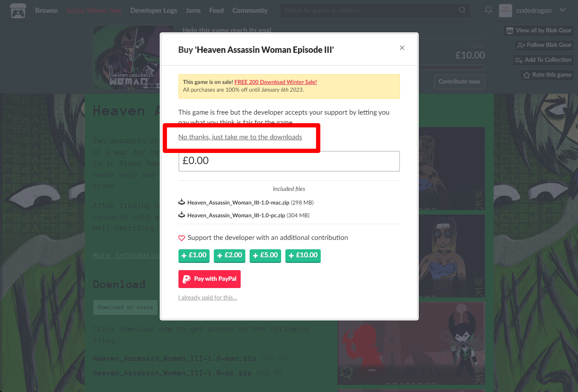Click Follow Blak Gear button
Viewport: 578px width, 392px height.
point(544,45)
